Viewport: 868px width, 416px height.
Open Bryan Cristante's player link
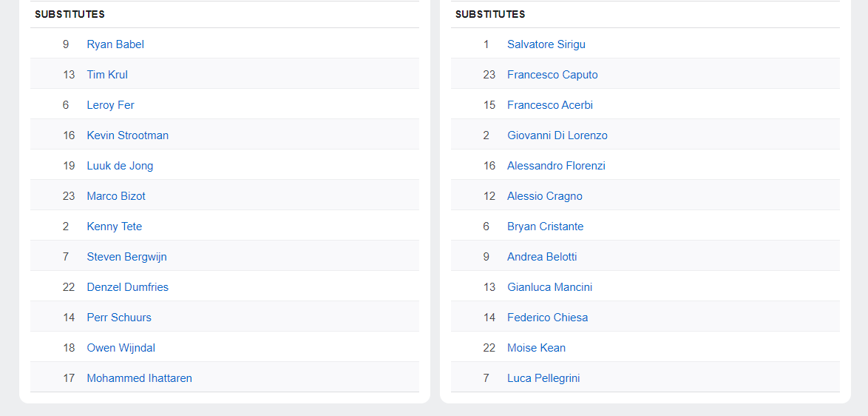pyautogui.click(x=545, y=227)
